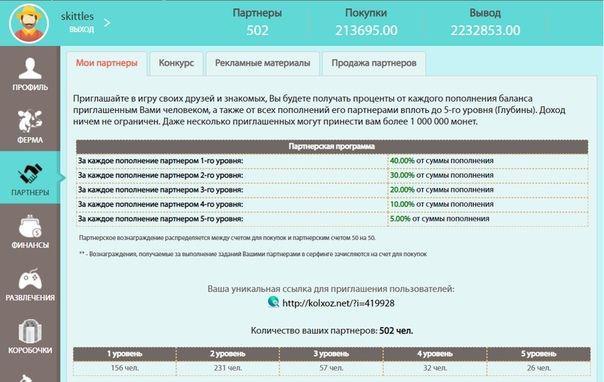The height and width of the screenshot is (382, 604).
Task: Open the Развлечения gamepad icon
Action: tap(30, 280)
